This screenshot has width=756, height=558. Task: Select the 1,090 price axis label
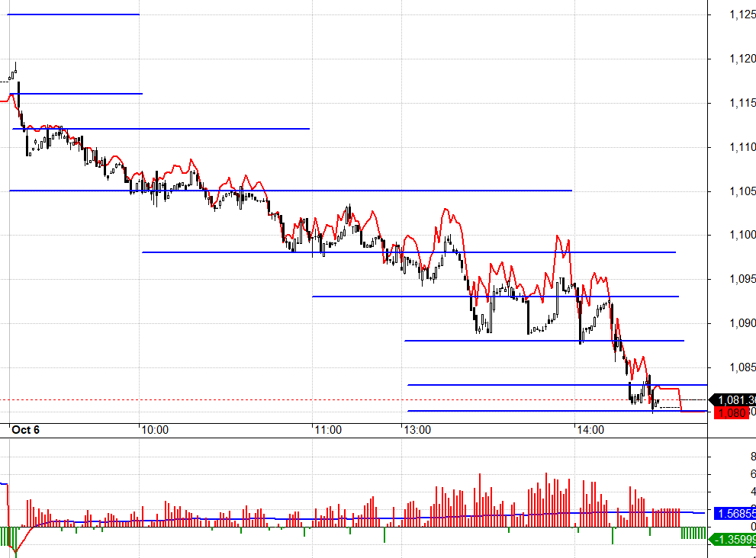(x=730, y=323)
